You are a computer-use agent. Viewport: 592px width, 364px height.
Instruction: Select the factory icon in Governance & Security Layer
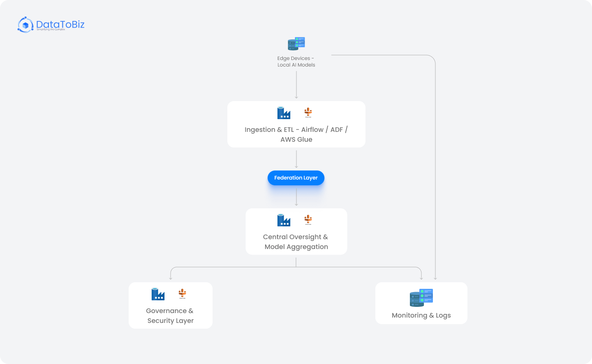click(158, 293)
